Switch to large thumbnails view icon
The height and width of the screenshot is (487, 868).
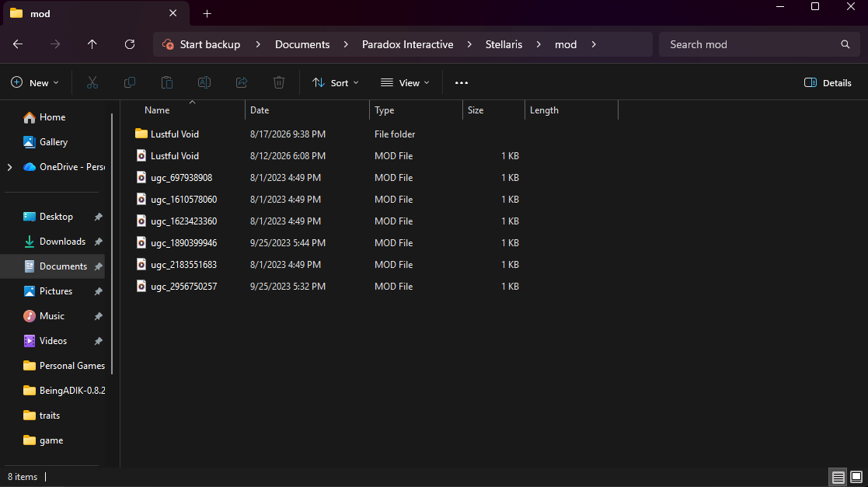tap(856, 477)
